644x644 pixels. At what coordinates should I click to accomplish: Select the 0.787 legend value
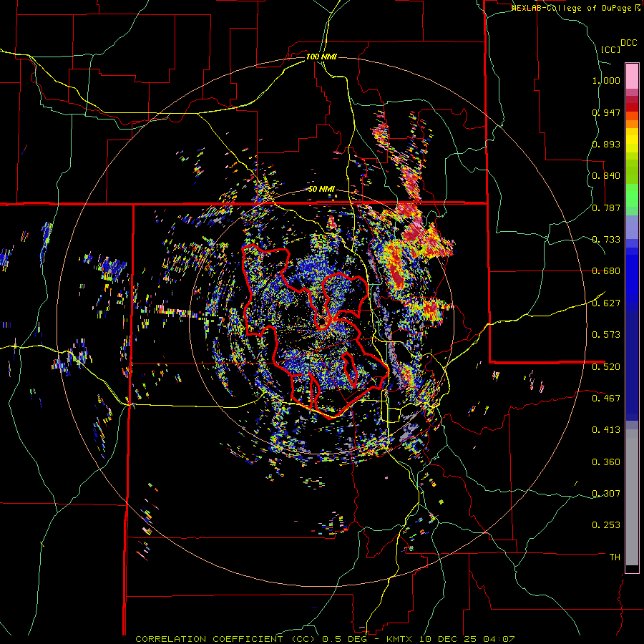[x=606, y=208]
